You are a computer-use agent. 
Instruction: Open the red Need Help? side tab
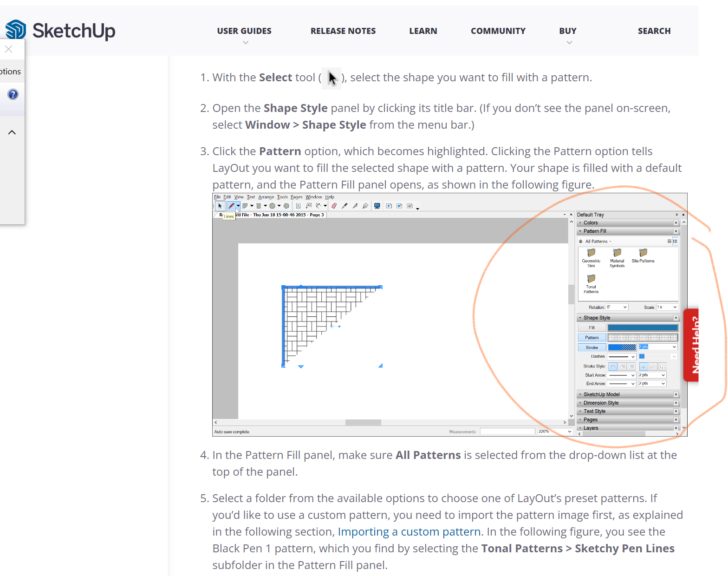[x=691, y=345]
